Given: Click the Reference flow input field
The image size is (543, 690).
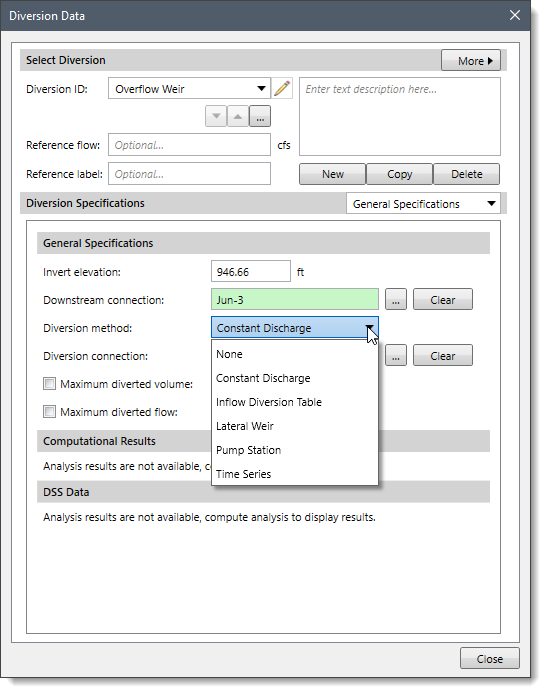Looking at the screenshot, I should point(189,145).
